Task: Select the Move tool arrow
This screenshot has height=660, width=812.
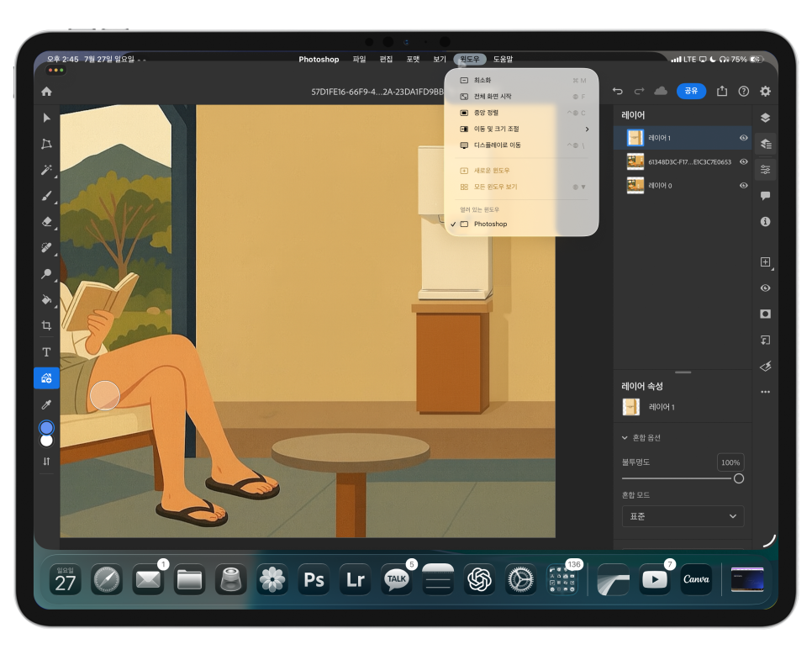Action: coord(46,118)
